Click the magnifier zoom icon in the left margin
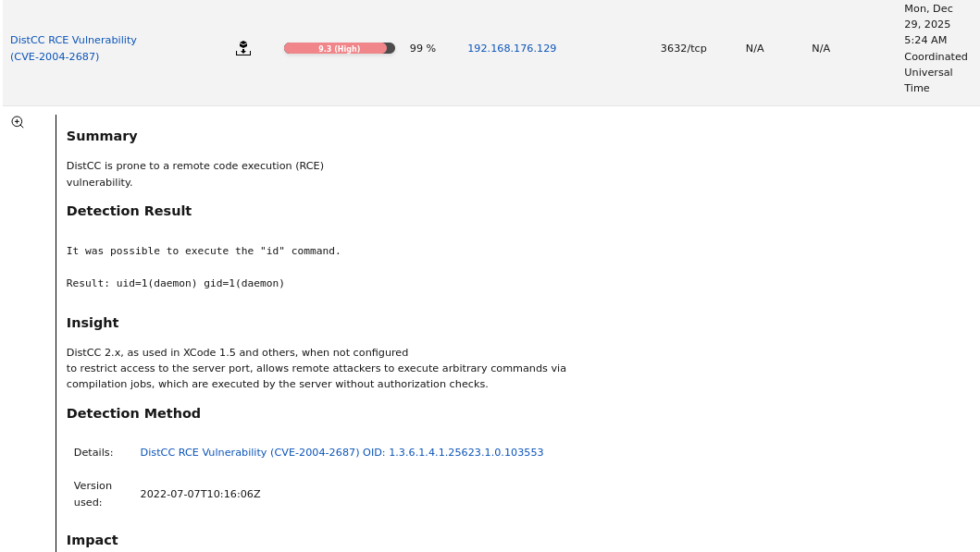The height and width of the screenshot is (552, 980). pos(17,121)
